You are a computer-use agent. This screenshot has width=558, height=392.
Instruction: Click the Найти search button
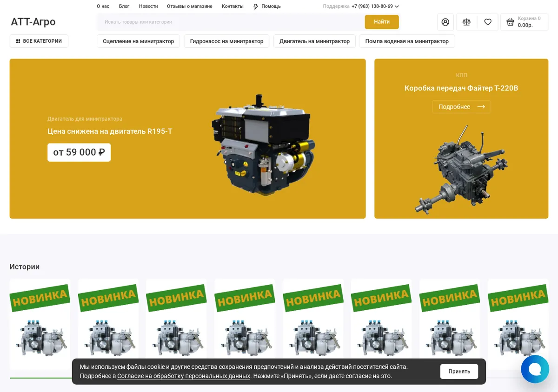[x=382, y=22]
